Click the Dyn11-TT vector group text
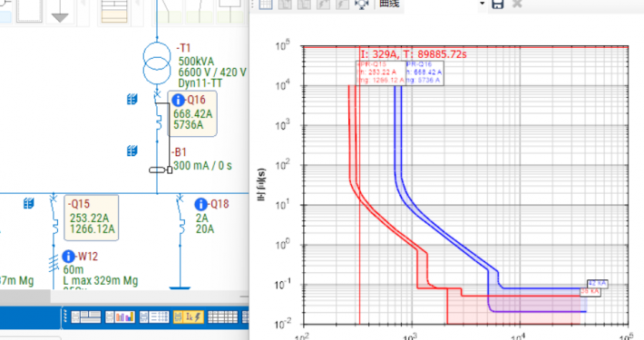Viewport: 644px width, 340px height. [200, 83]
